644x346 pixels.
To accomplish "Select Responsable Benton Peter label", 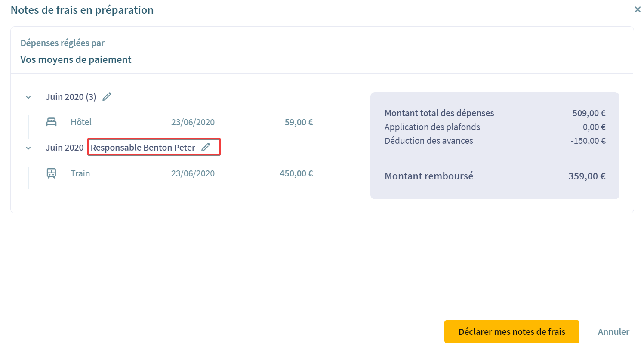I will [143, 148].
